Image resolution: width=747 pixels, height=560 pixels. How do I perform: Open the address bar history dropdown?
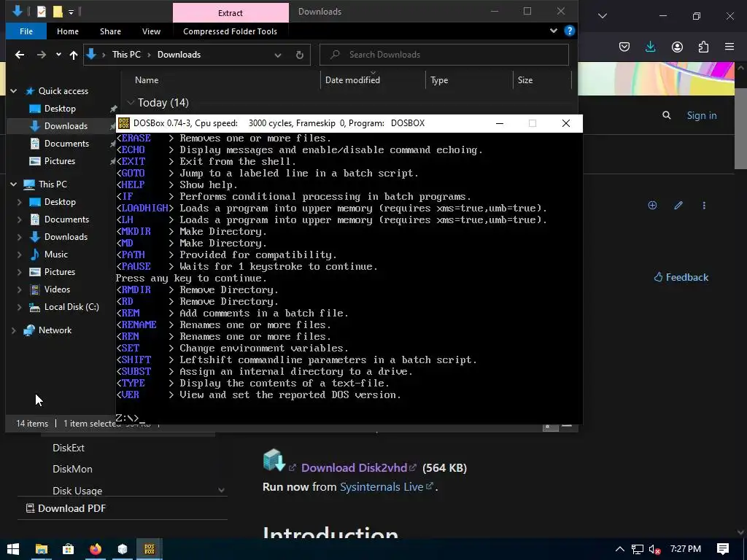(278, 55)
